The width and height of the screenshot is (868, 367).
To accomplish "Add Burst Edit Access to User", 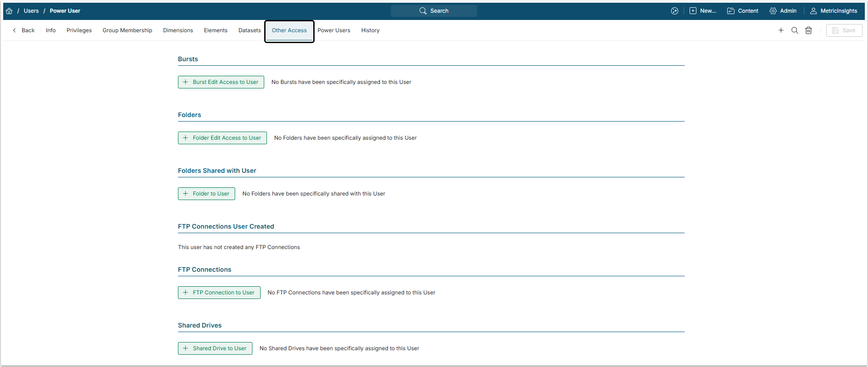I will coord(221,82).
